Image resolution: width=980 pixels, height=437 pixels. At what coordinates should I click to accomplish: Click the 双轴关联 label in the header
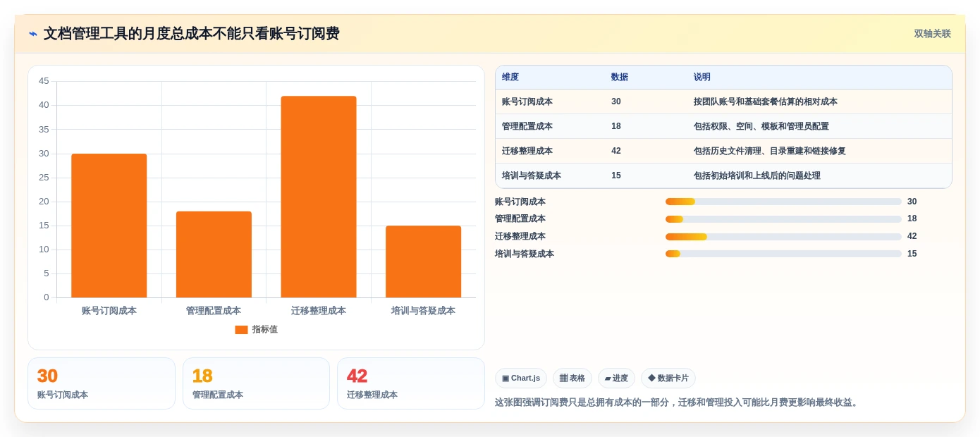coord(932,34)
